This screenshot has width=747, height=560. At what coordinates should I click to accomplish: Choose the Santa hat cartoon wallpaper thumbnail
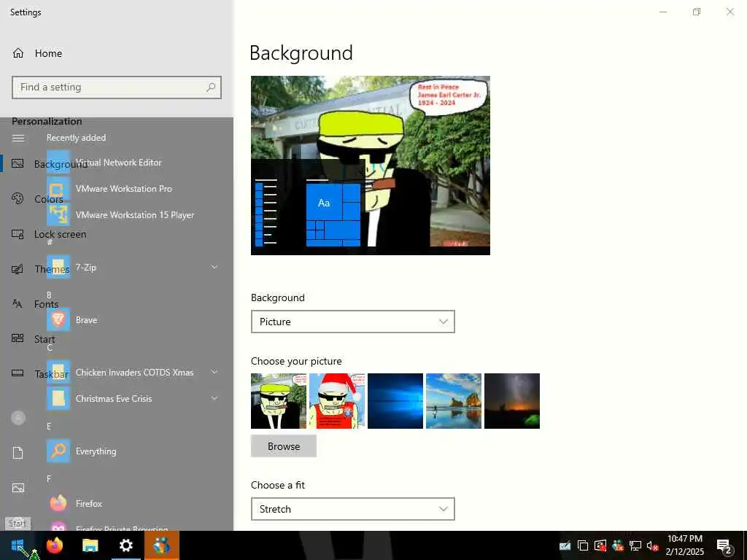click(337, 401)
